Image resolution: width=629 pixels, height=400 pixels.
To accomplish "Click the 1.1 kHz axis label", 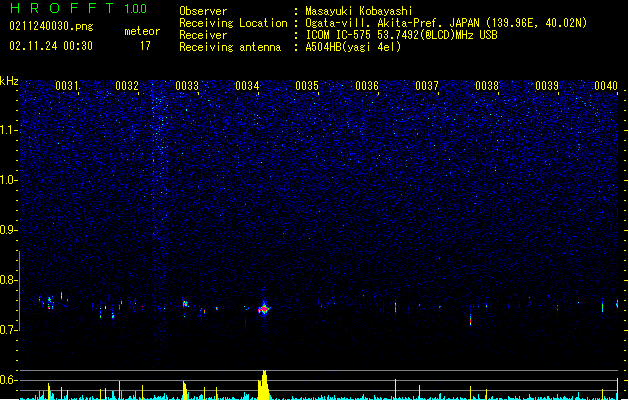I will tap(9, 130).
